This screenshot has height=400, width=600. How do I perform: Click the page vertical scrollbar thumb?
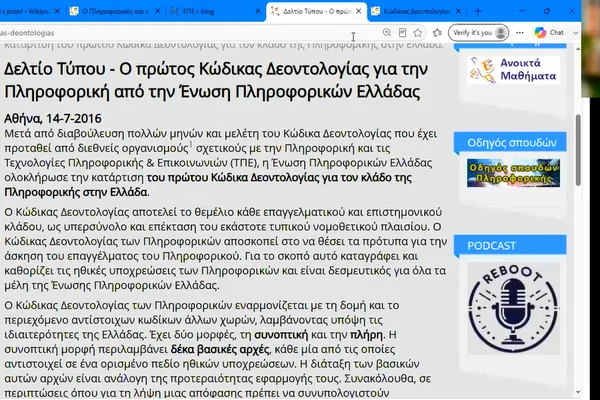tap(578, 149)
